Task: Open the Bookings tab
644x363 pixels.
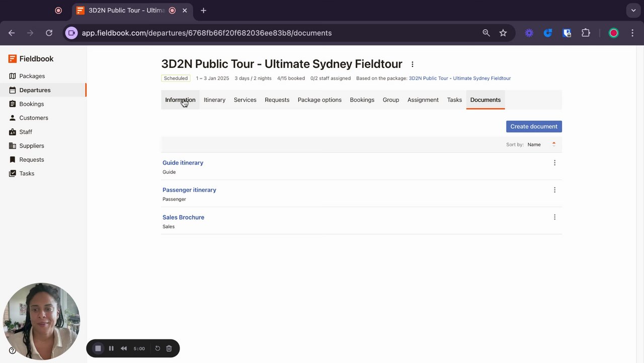Action: click(362, 100)
